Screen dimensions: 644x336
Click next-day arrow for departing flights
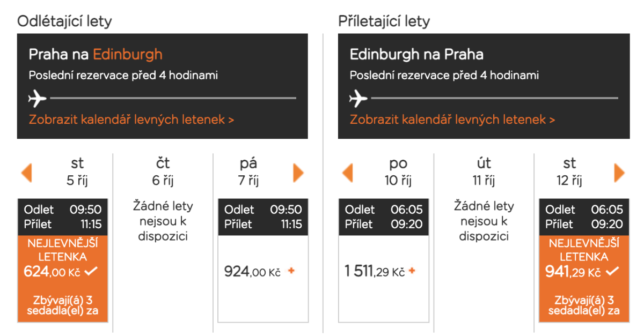(x=298, y=173)
